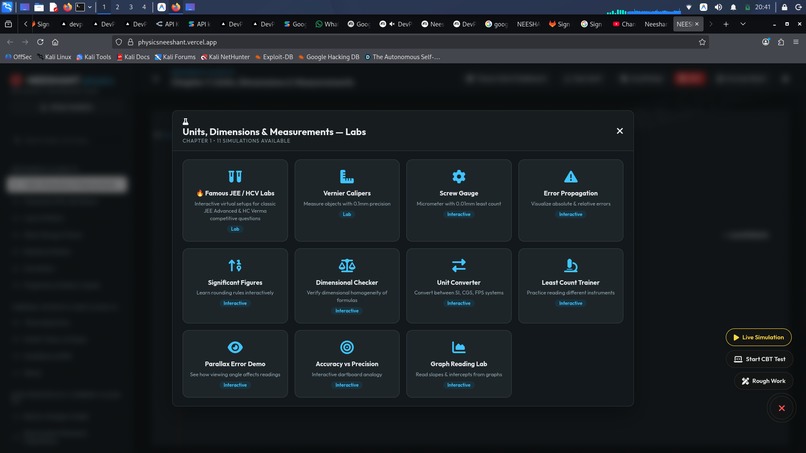Select the Screw Gauge gear icon
The height and width of the screenshot is (453, 806).
pos(459,176)
